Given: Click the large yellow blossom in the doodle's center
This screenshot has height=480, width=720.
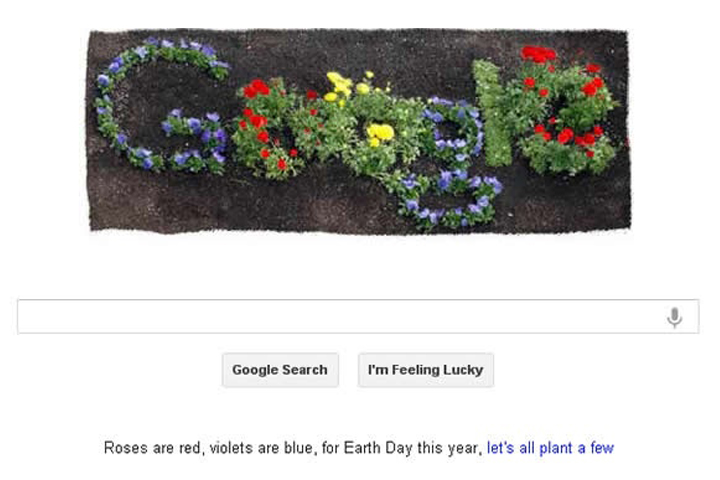Looking at the screenshot, I should [379, 132].
